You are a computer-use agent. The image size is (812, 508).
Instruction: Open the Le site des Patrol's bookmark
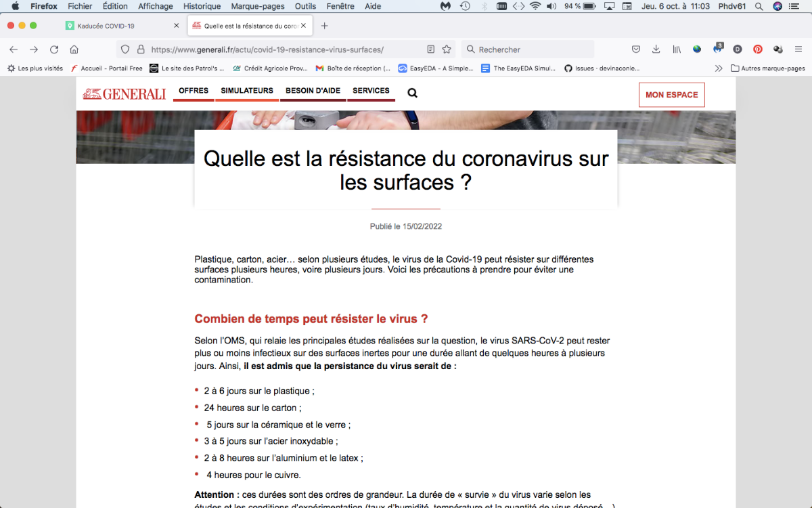click(x=187, y=68)
